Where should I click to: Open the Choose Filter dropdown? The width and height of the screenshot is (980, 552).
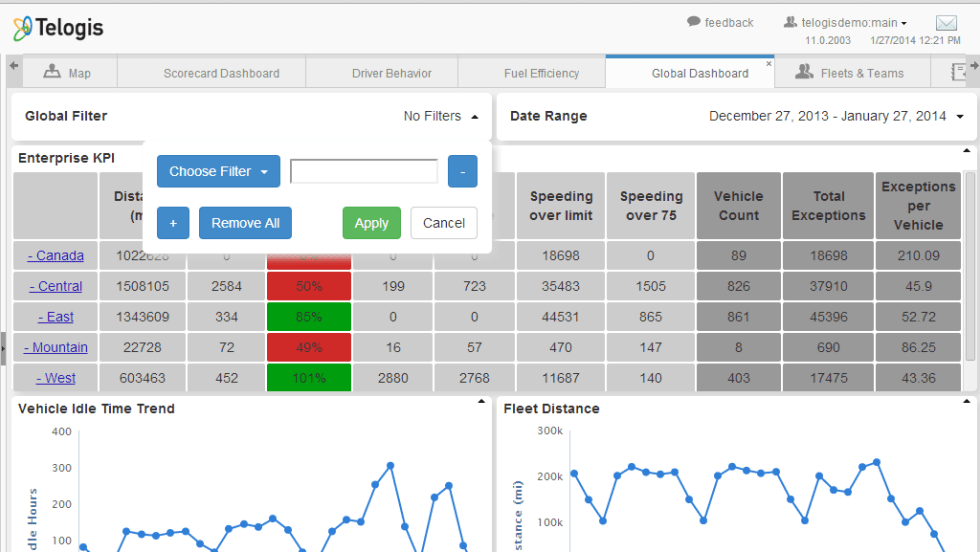click(x=218, y=171)
